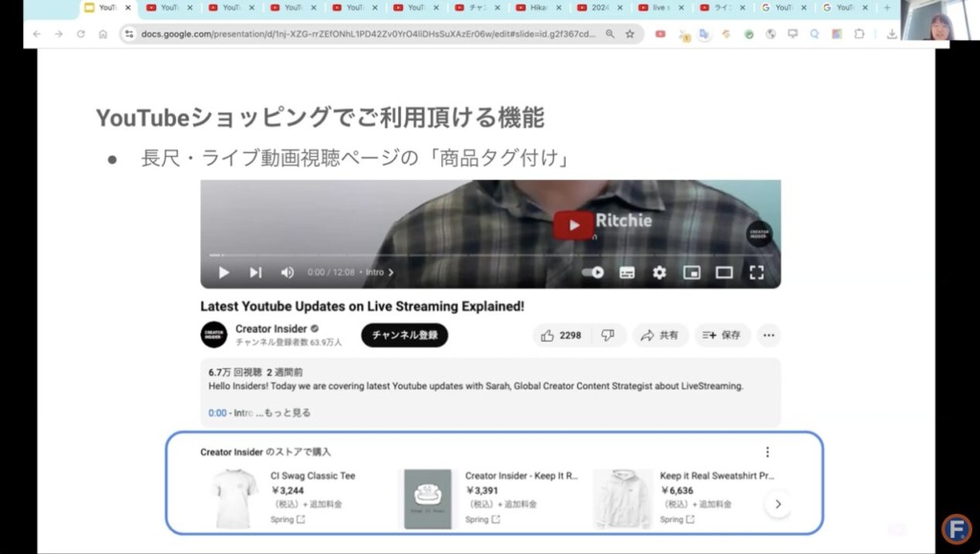980x554 pixels.
Task: Go forward using browser forward arrow
Action: pos(58,33)
